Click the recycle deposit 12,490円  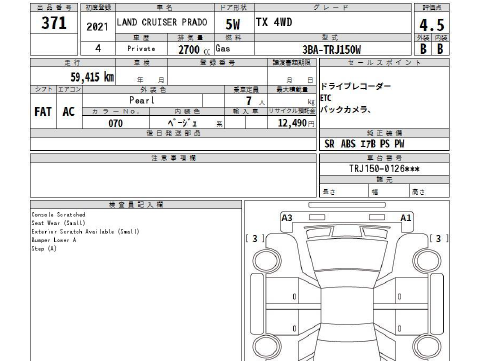point(296,123)
